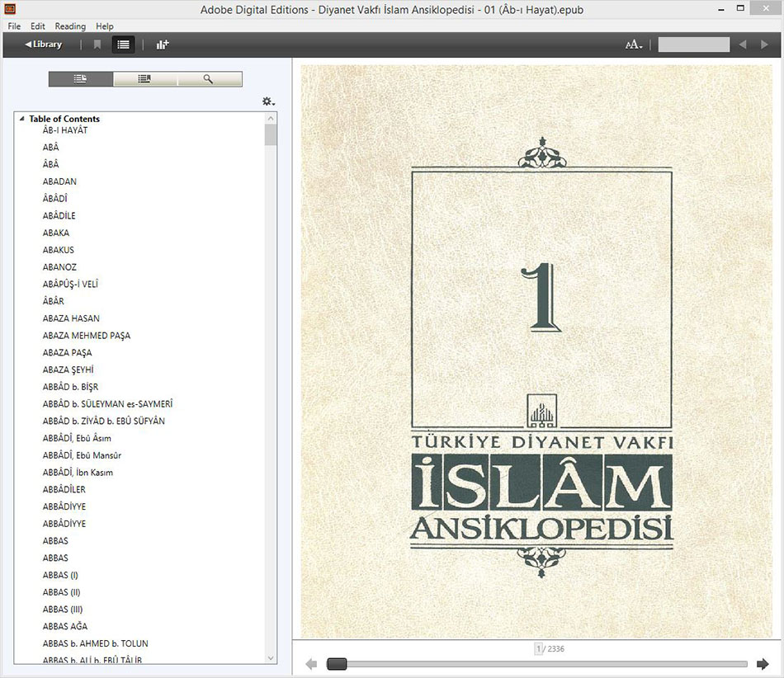Select ABBÂD b. ZİYÂD b. EBÛ SÜFYÂN
Viewport: 784px width, 678px height.
103,421
